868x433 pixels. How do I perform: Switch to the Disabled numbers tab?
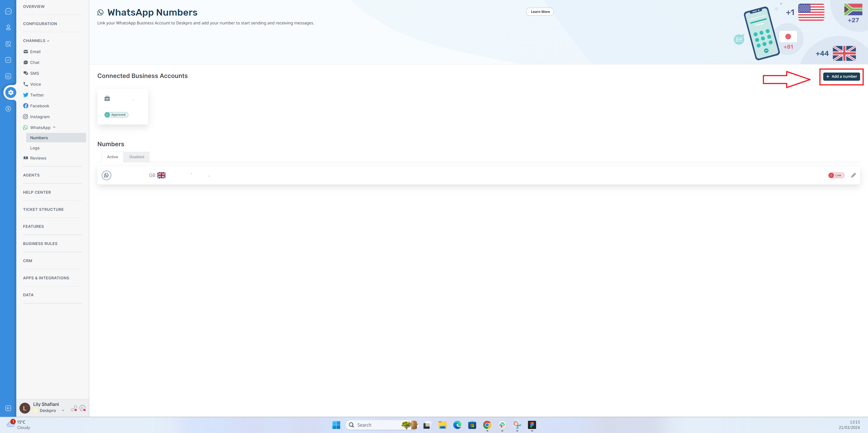pyautogui.click(x=137, y=157)
